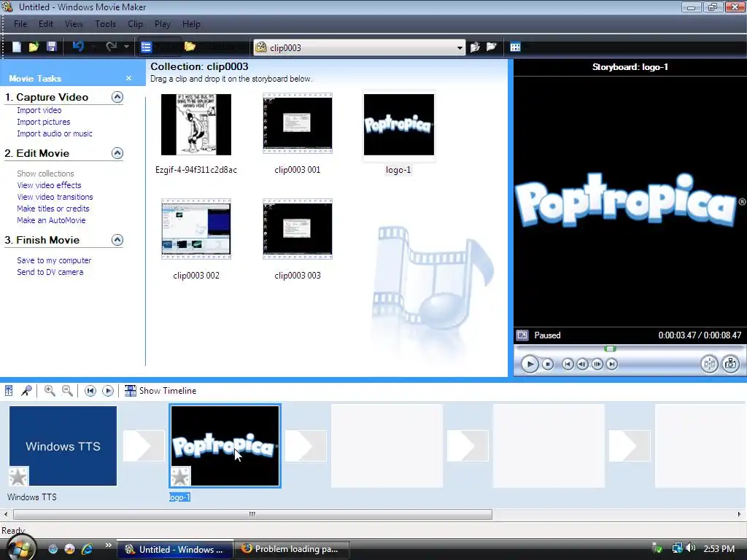
Task: Rewind the storyboard icon
Action: coord(90,391)
